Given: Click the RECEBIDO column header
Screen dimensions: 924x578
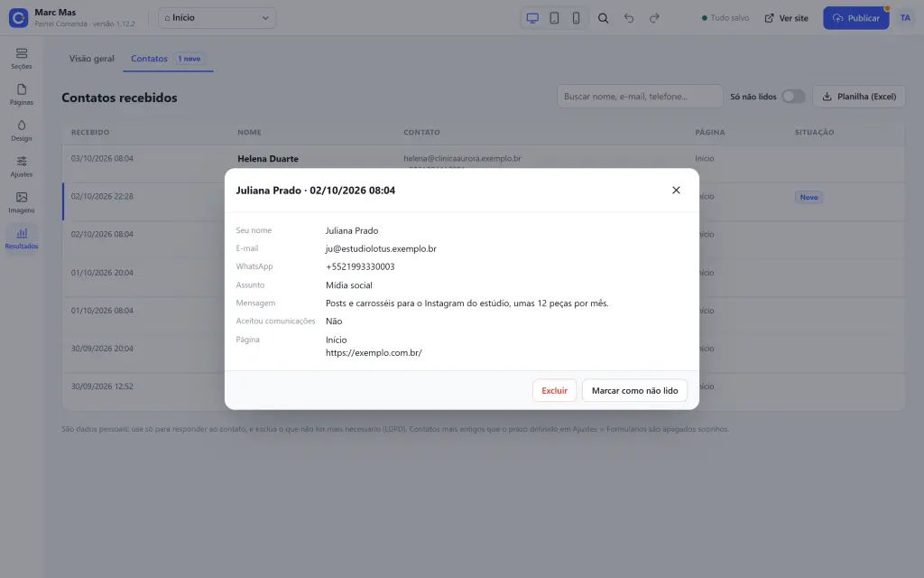Looking at the screenshot, I should tap(90, 132).
